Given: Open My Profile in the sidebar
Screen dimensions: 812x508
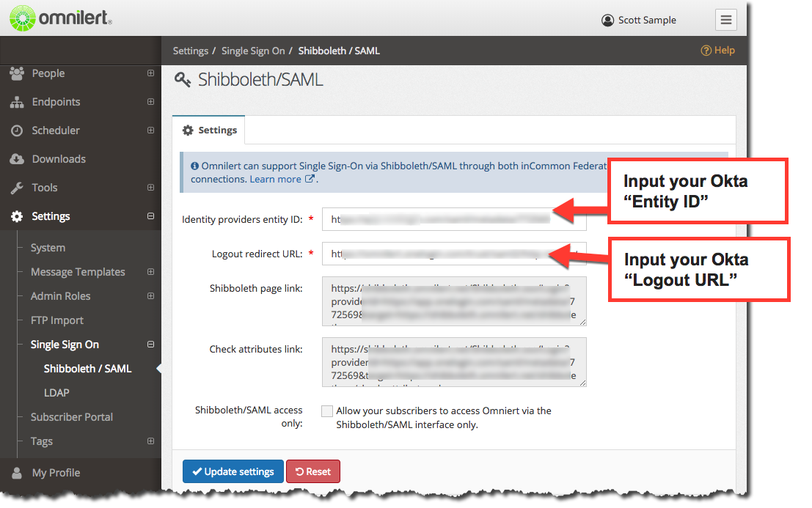Looking at the screenshot, I should click(x=56, y=473).
